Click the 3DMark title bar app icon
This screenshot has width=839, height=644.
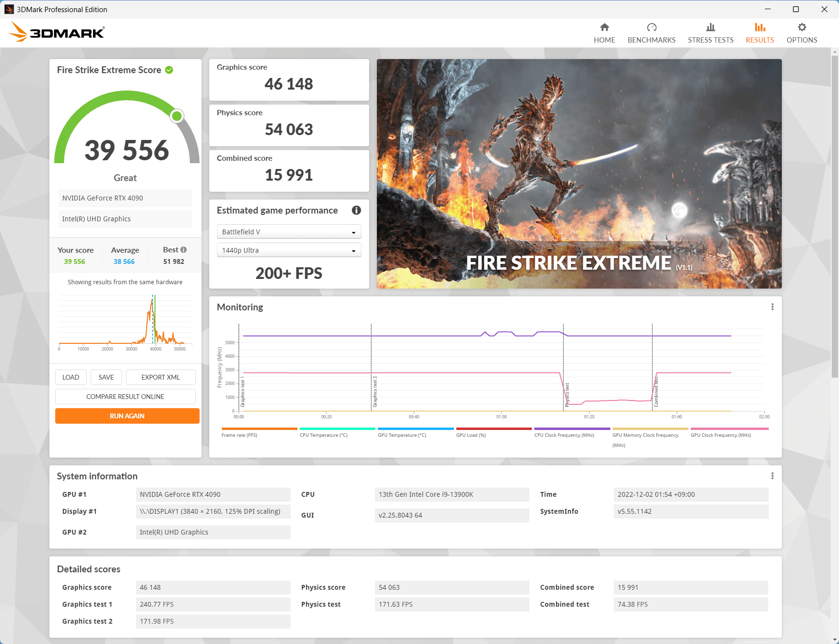coord(9,9)
